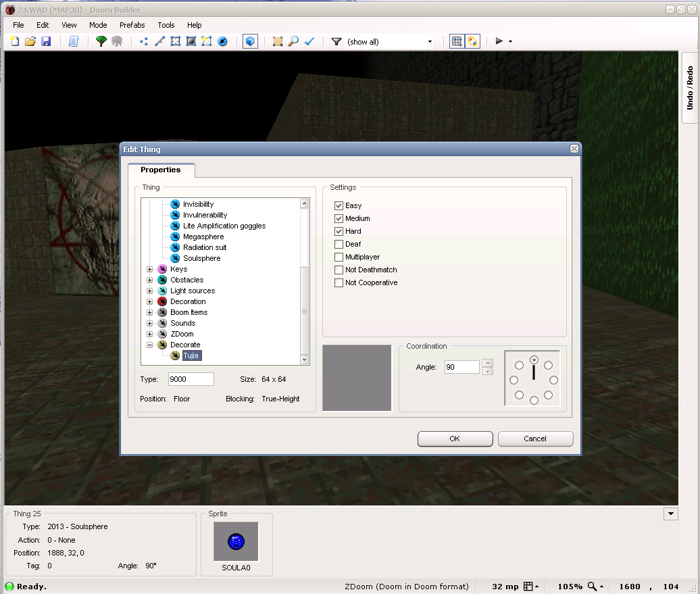Toggle the 3D Visual mode cube icon
Screen dimensions: 700x594
click(251, 41)
